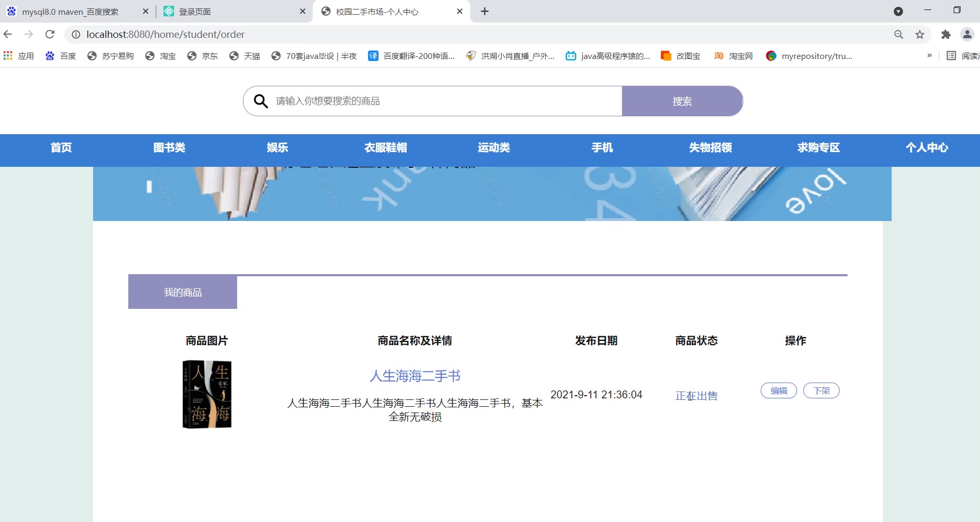
Task: Expand the hidden bookmarks overflow chevron
Action: pyautogui.click(x=929, y=56)
